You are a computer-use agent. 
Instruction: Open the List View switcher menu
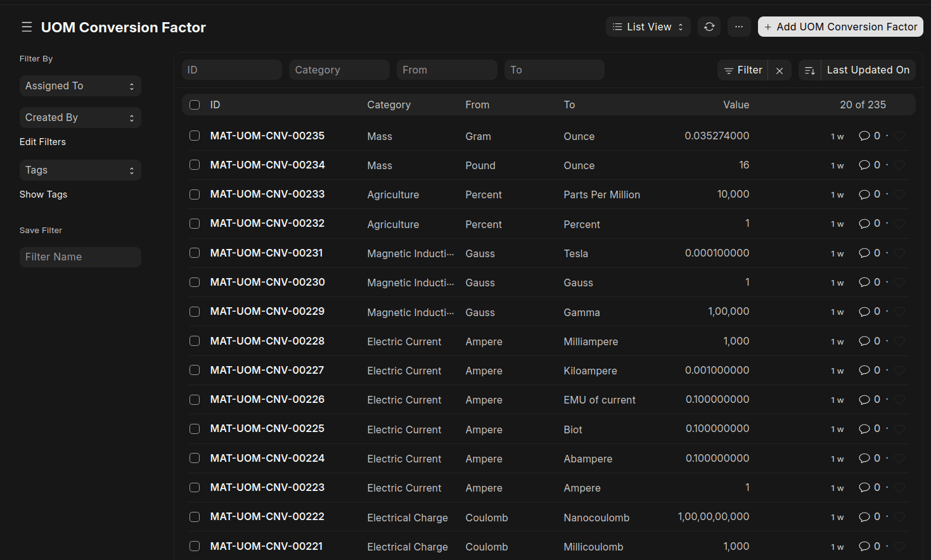(x=648, y=27)
